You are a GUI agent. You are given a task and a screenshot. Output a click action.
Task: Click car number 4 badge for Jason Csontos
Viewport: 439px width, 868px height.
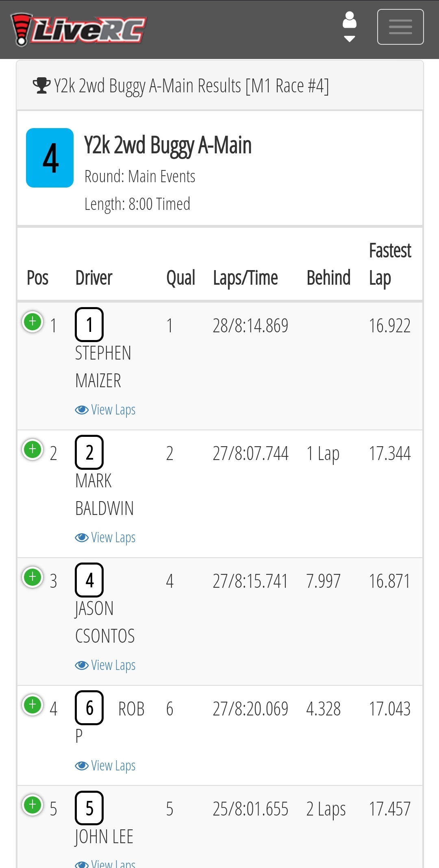89,580
